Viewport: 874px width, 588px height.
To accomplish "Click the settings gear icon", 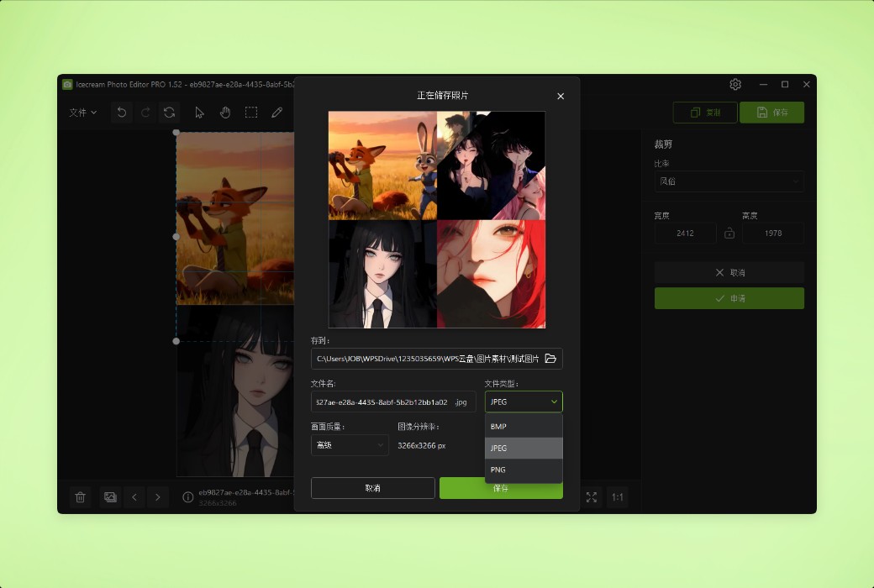I will [x=735, y=84].
